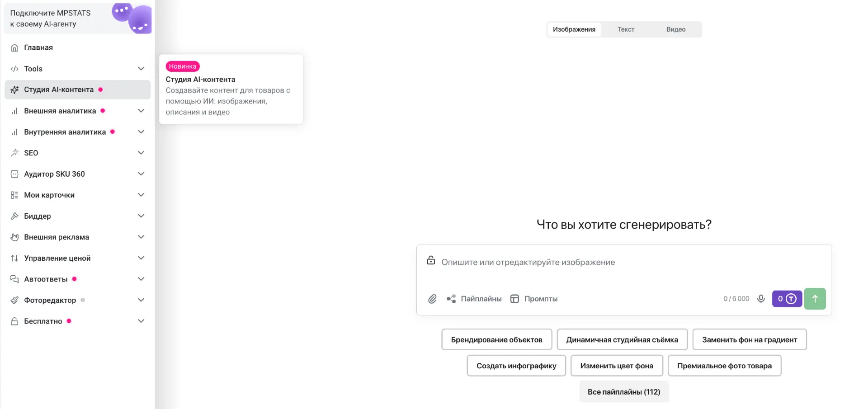The width and height of the screenshot is (868, 409).
Task: Select Изменить цвет фона suggestion
Action: tap(617, 366)
